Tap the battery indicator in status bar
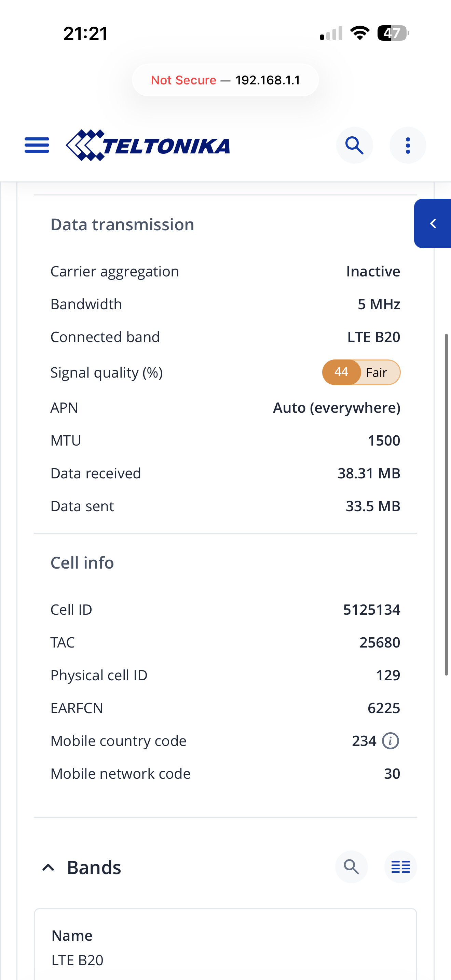The height and width of the screenshot is (980, 451). coord(393,33)
